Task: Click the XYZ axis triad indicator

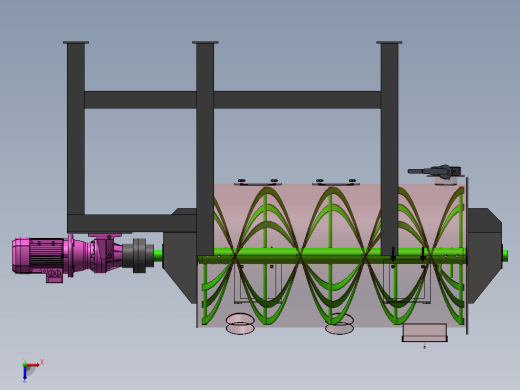Action: pos(32,370)
